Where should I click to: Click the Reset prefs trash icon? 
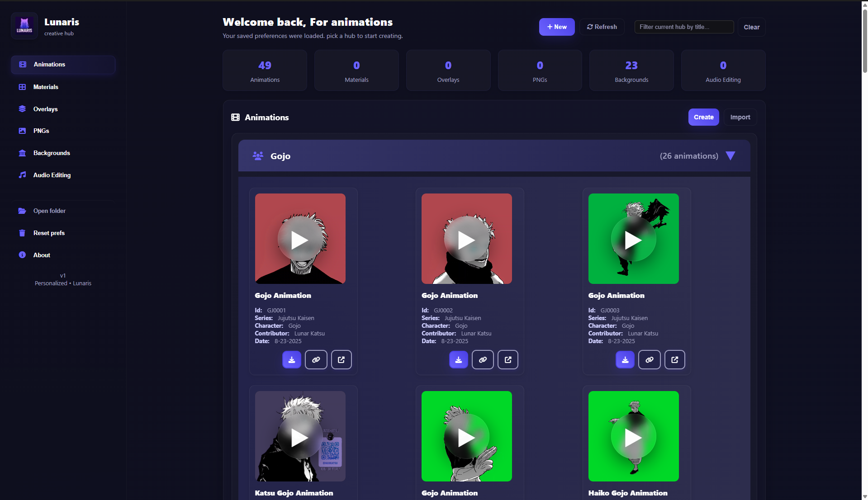pyautogui.click(x=22, y=233)
